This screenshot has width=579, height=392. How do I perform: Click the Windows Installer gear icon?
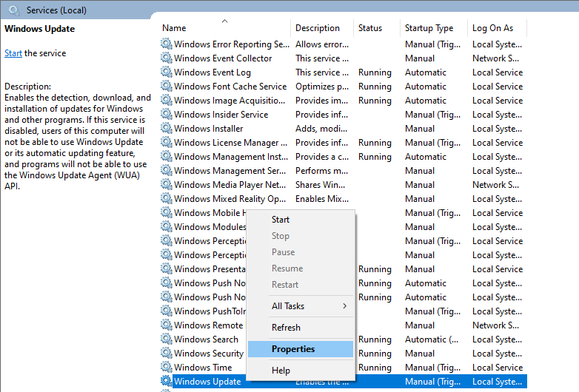tap(167, 128)
